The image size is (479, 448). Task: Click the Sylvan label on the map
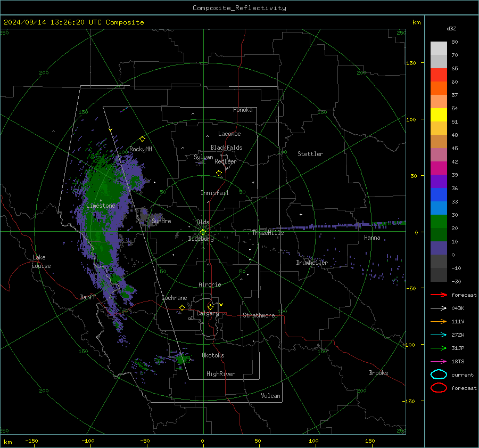point(203,157)
